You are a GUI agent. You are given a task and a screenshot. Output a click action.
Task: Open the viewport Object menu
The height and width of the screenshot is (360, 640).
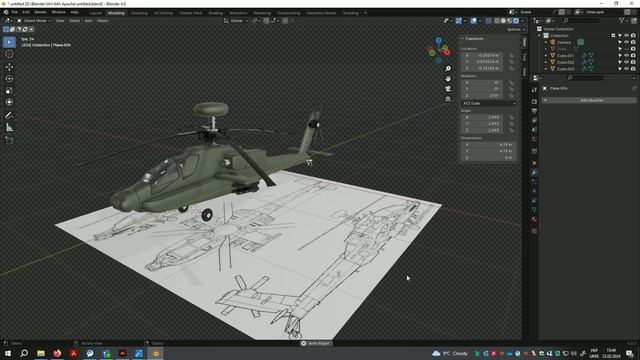click(102, 21)
